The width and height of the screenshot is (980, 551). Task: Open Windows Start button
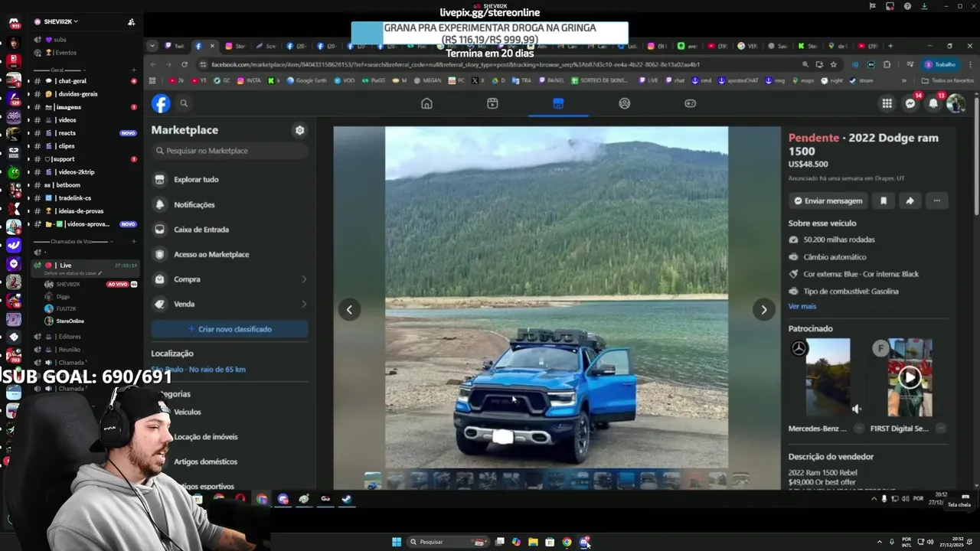397,542
